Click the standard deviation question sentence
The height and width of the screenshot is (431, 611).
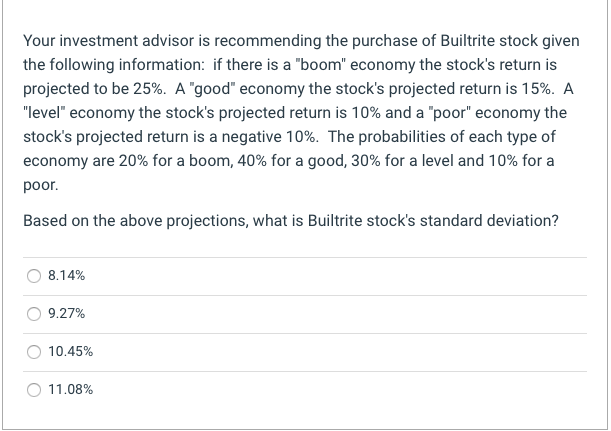point(290,220)
